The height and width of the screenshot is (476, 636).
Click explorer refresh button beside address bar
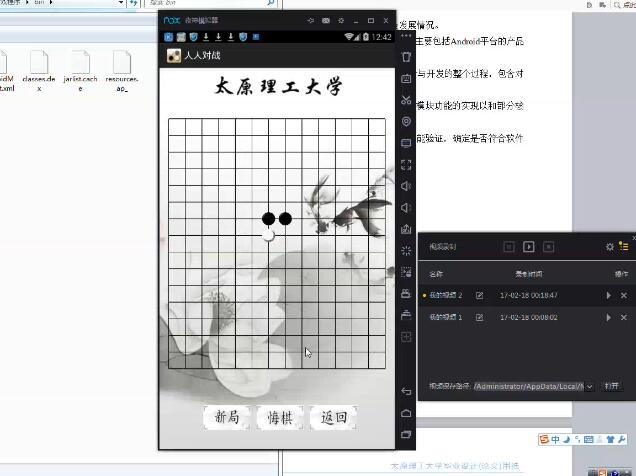tap(133, 3)
